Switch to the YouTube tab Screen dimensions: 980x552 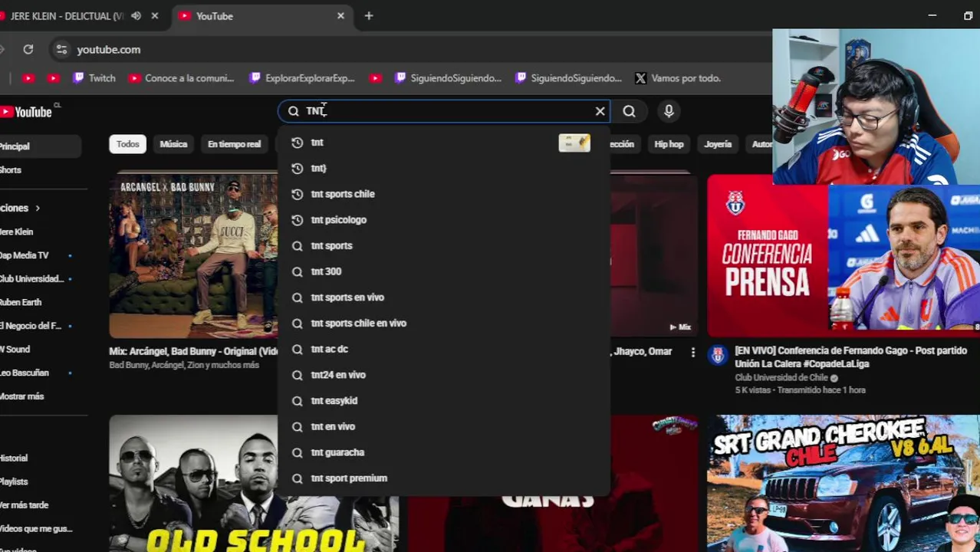point(261,15)
